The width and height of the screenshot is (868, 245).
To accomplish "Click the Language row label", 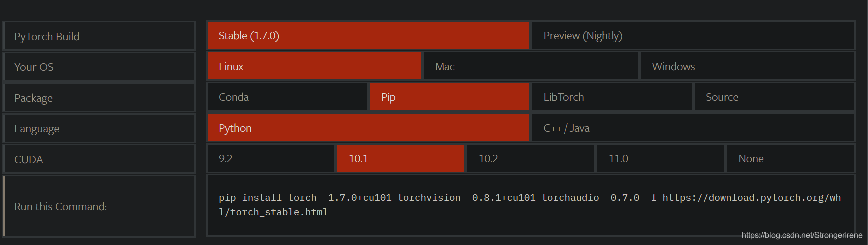I will tap(99, 129).
